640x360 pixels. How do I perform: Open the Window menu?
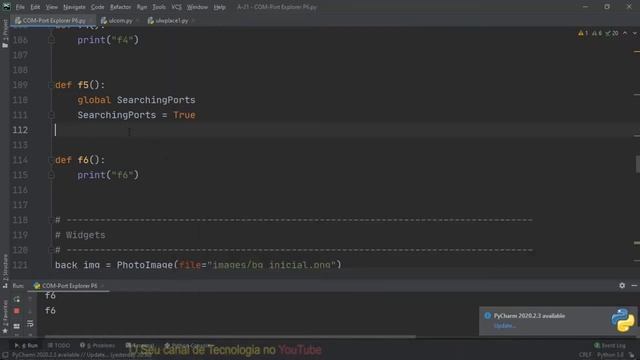197,7
